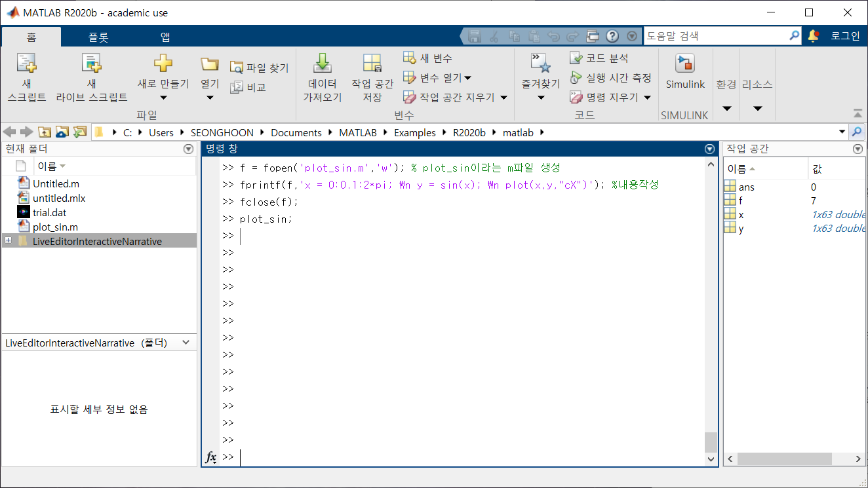Click the layout switch windows icon

tap(593, 36)
